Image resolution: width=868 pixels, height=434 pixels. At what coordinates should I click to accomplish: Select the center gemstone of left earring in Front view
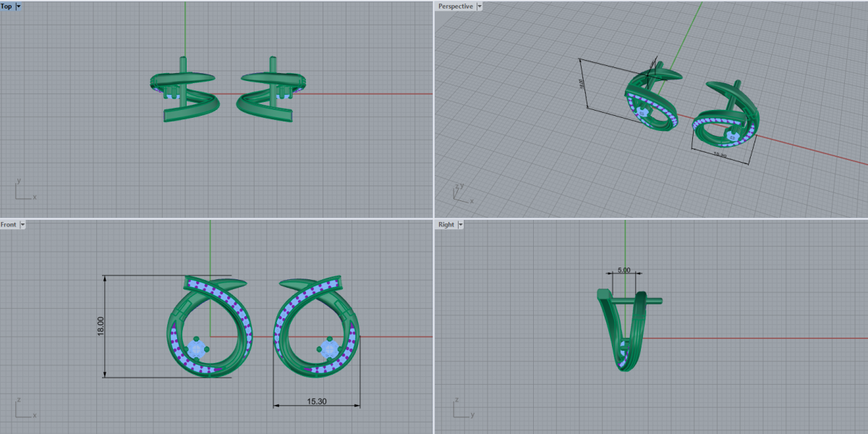tap(197, 349)
